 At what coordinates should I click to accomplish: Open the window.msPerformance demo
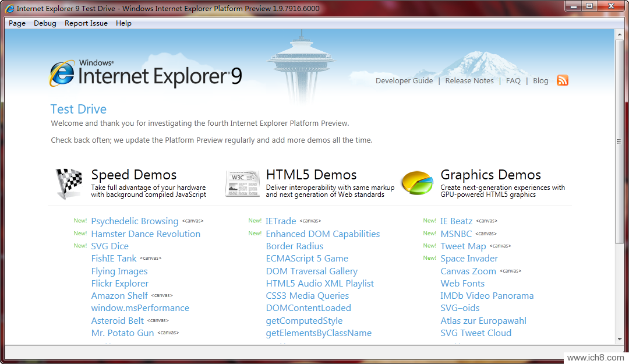(140, 308)
